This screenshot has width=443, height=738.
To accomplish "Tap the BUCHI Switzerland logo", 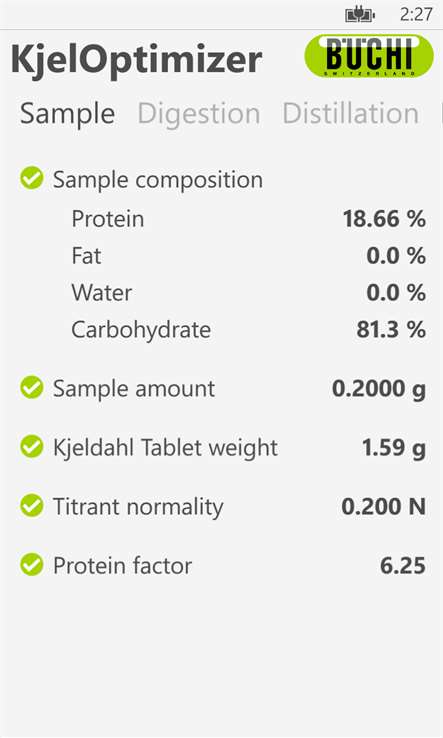I will (x=369, y=56).
